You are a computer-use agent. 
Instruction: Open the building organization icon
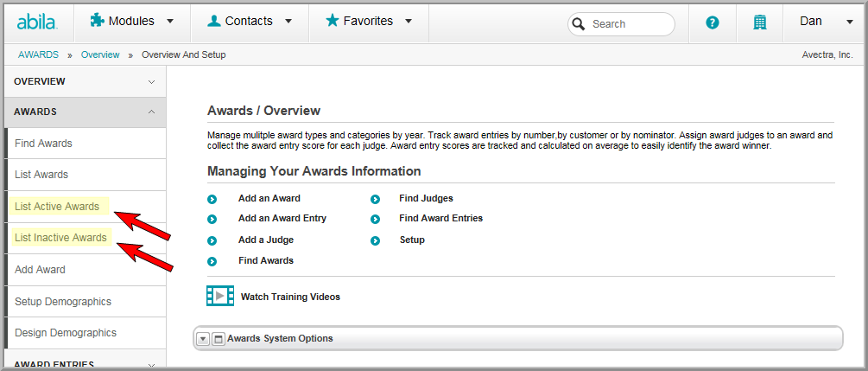760,22
